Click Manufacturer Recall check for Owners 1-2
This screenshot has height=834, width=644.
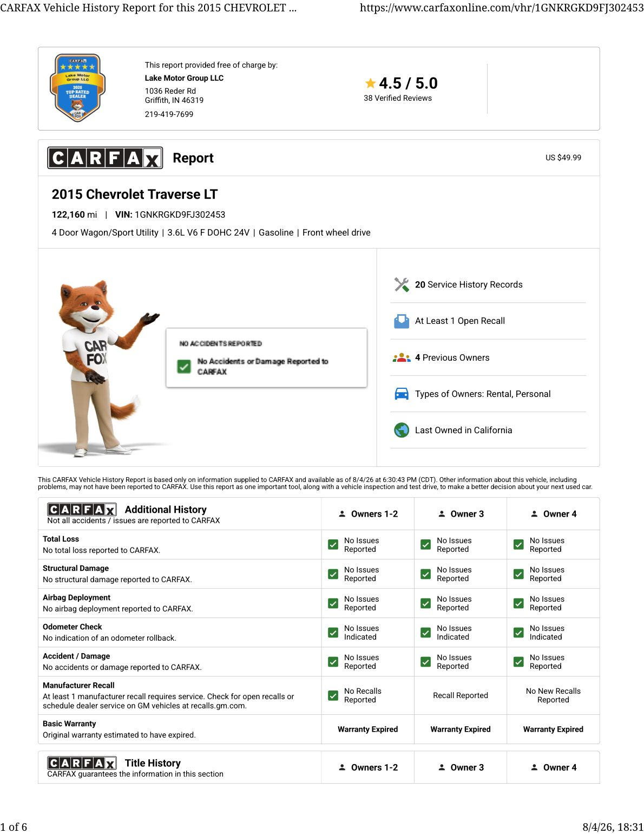333,695
